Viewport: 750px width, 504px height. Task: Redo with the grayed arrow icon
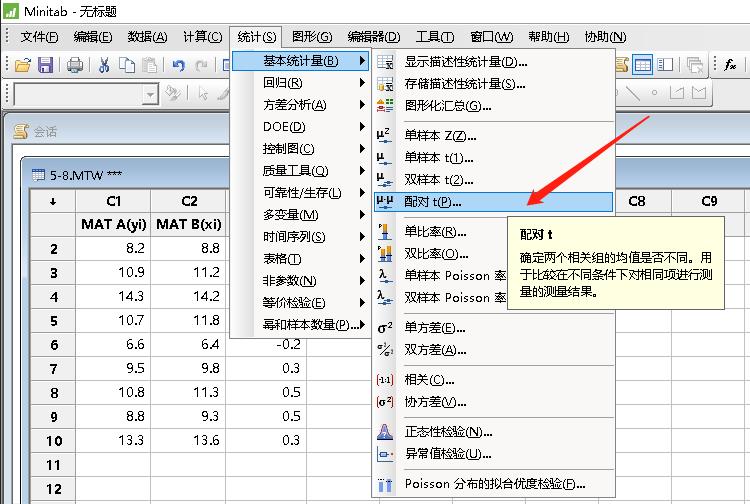[201, 65]
